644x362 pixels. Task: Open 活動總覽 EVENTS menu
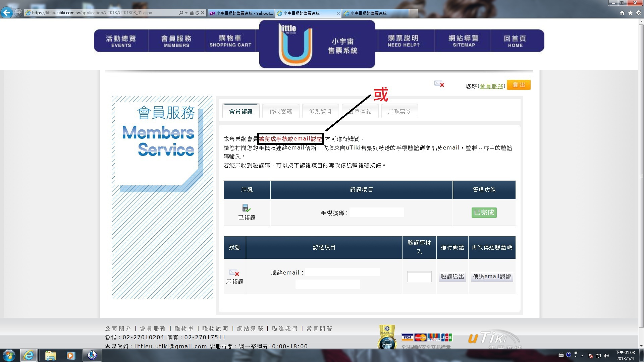coord(121,41)
